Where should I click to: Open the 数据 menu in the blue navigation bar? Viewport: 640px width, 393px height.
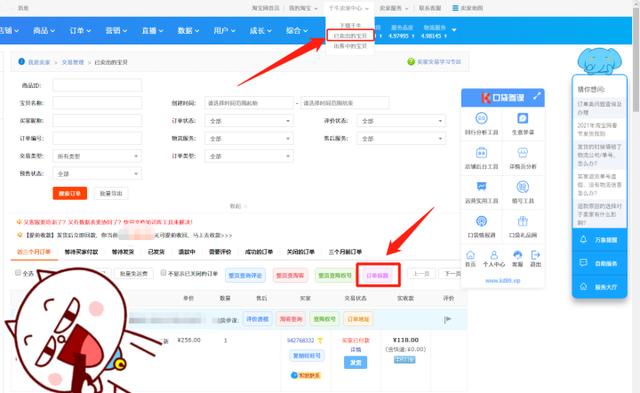point(188,31)
